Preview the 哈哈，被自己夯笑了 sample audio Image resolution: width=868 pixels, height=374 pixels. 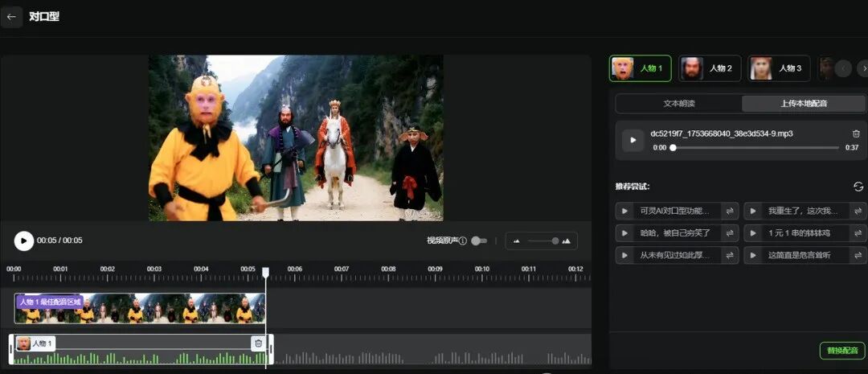coord(625,233)
